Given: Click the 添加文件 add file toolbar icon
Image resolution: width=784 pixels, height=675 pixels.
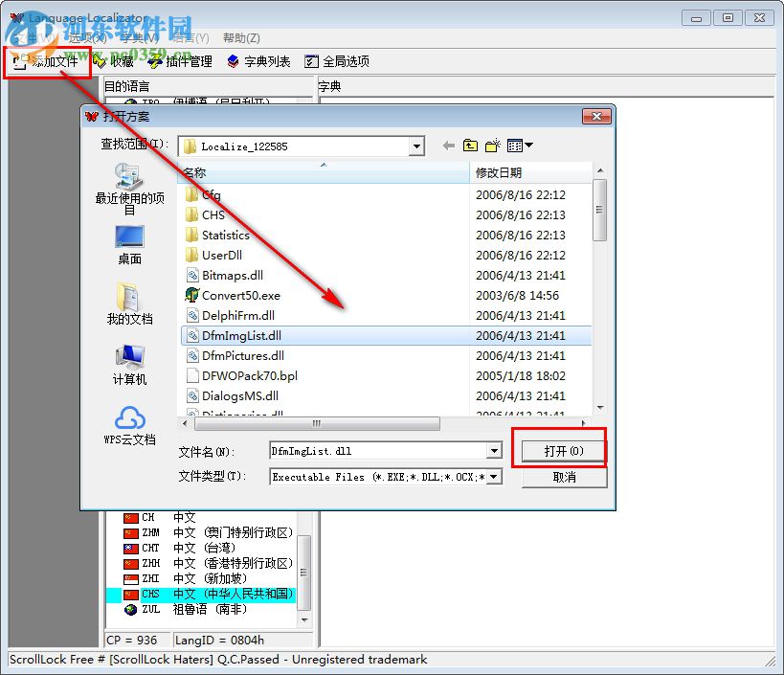Looking at the screenshot, I should pos(46,60).
